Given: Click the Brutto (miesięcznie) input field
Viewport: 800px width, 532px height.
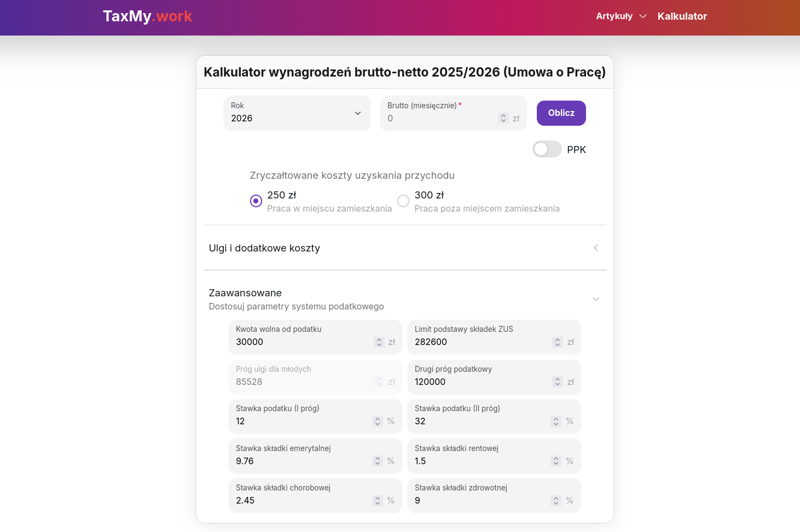Looking at the screenshot, I should point(440,118).
